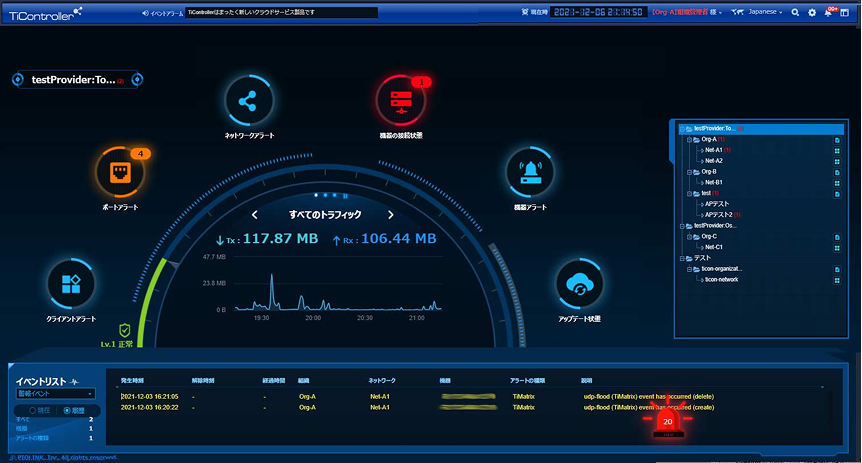Click the 機器アラート device alert icon
The width and height of the screenshot is (862, 463).
coord(532,174)
